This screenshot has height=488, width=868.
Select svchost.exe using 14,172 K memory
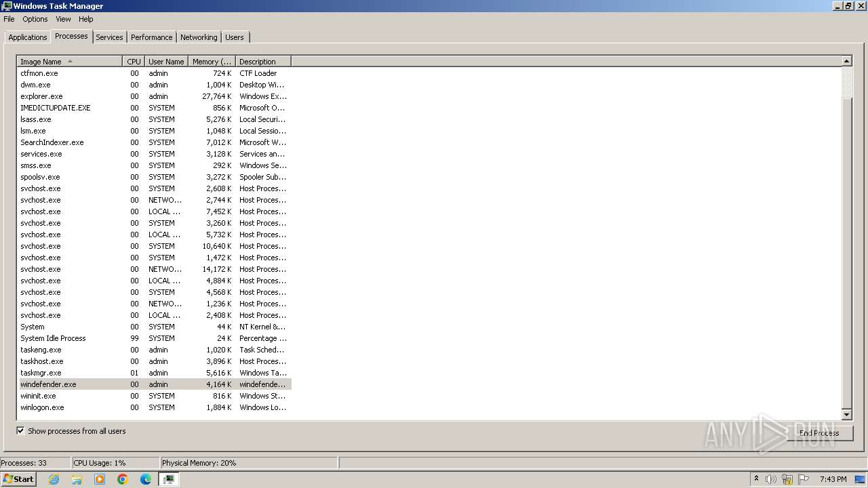(x=154, y=269)
